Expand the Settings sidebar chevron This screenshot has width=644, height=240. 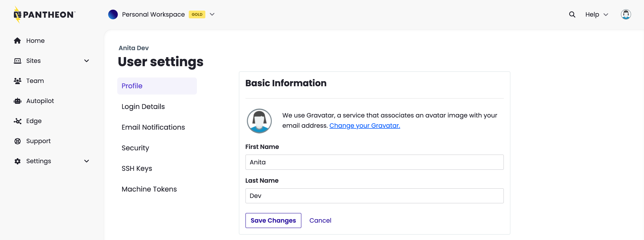[86, 161]
